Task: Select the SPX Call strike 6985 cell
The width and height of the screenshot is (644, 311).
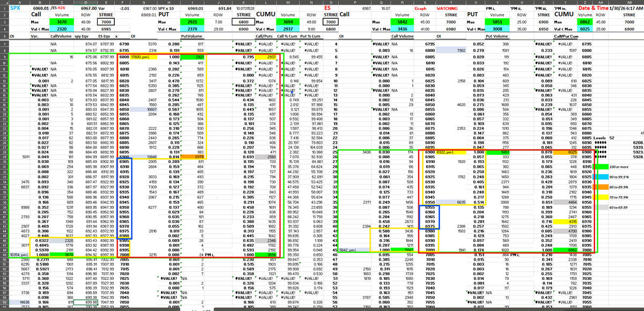Action: (106, 28)
